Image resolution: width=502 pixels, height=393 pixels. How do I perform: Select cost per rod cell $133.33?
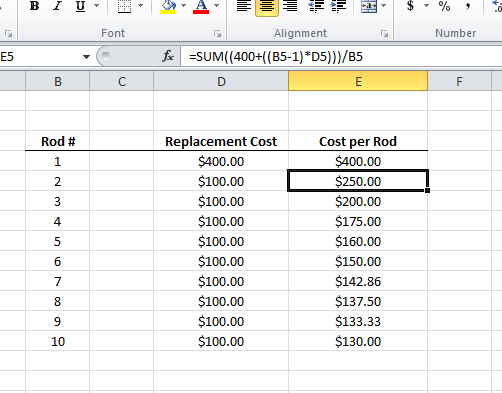pos(358,321)
